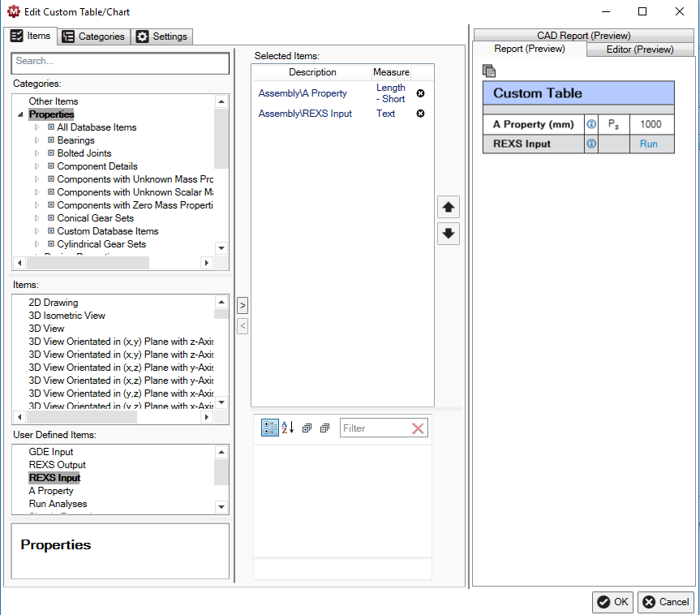Select 3D Isometric View item
The image size is (700, 615).
point(67,316)
